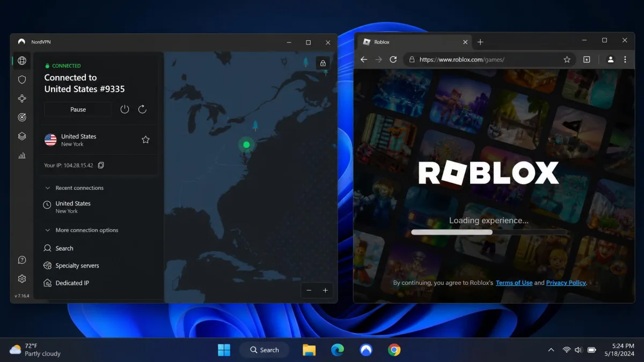Click the green connected server dot on map
The width and height of the screenshot is (644, 362).
[x=246, y=144]
